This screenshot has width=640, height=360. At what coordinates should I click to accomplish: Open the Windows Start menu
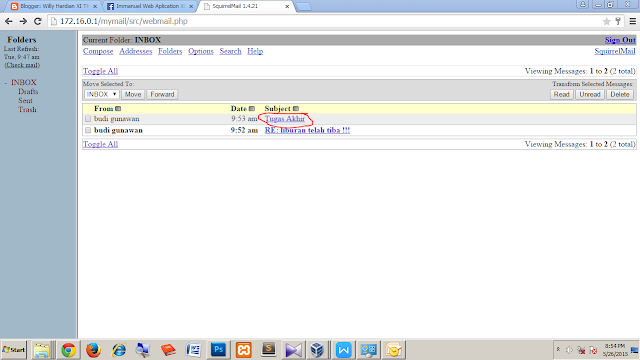click(x=13, y=350)
